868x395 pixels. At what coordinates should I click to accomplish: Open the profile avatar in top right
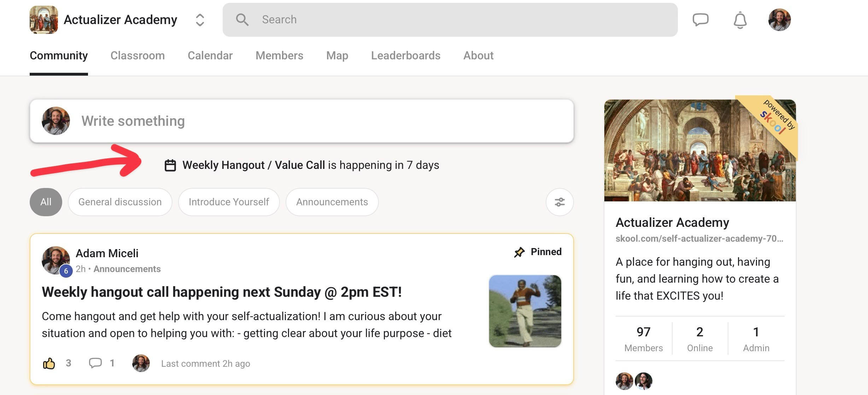(779, 20)
